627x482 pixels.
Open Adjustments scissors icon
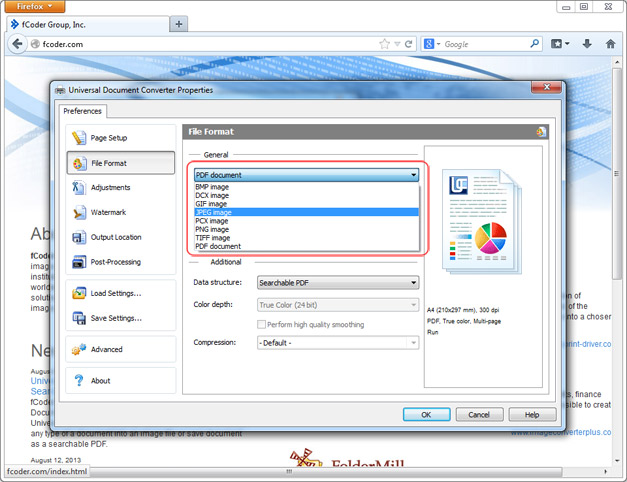pos(78,188)
